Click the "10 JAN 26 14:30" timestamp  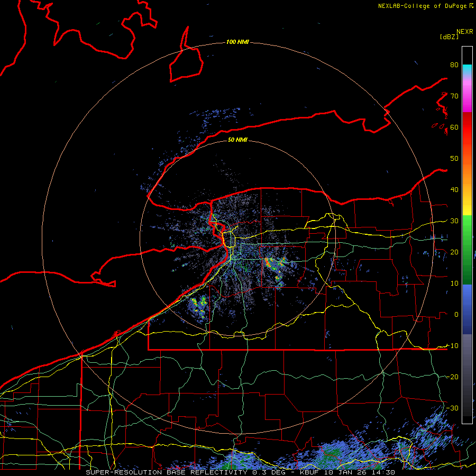click(360, 472)
